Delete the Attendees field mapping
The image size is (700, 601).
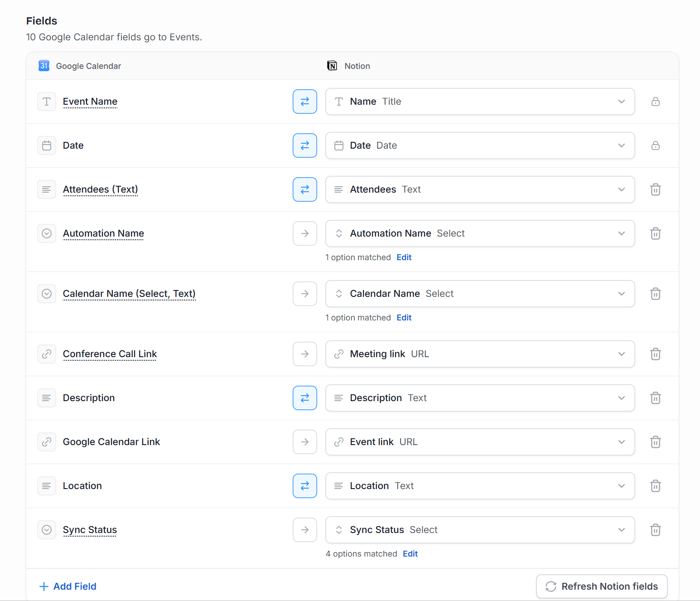tap(655, 189)
